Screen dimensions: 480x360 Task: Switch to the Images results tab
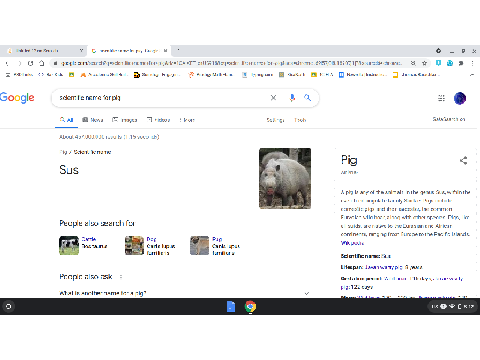[125, 120]
